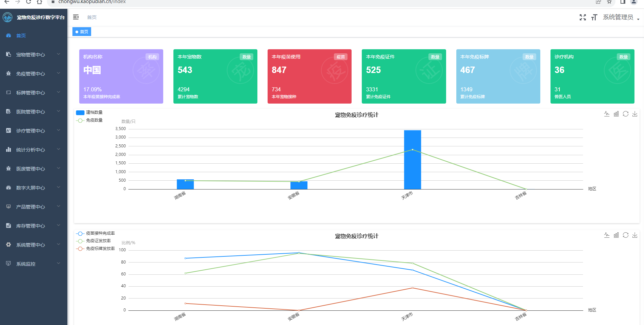Click the 机构名称 中国 card
The height and width of the screenshot is (325, 644).
121,76
